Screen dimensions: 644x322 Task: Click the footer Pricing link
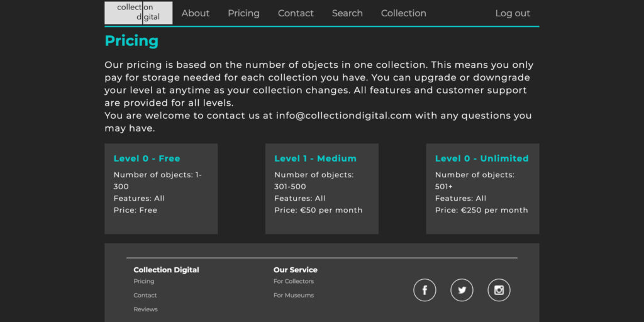coord(144,281)
